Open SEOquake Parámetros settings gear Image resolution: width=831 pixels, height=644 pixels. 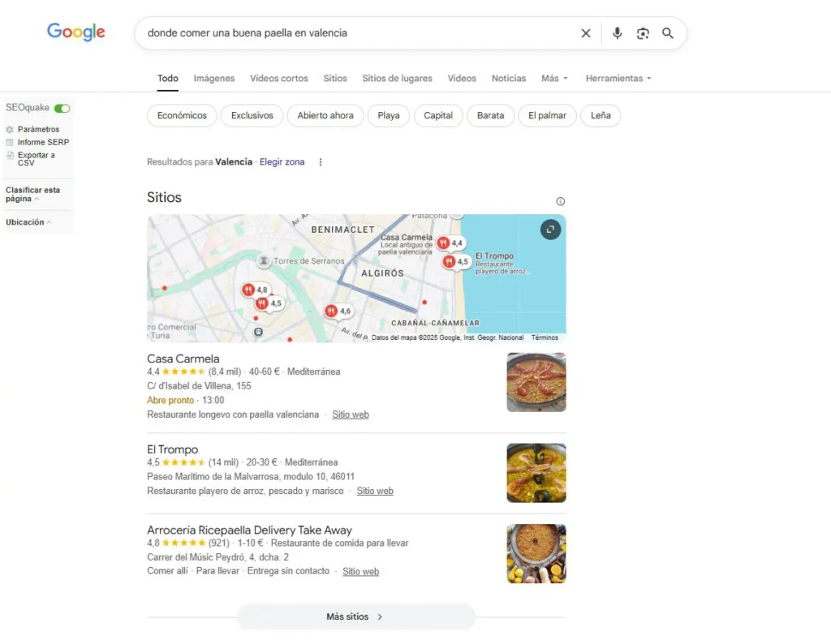[x=37, y=129]
